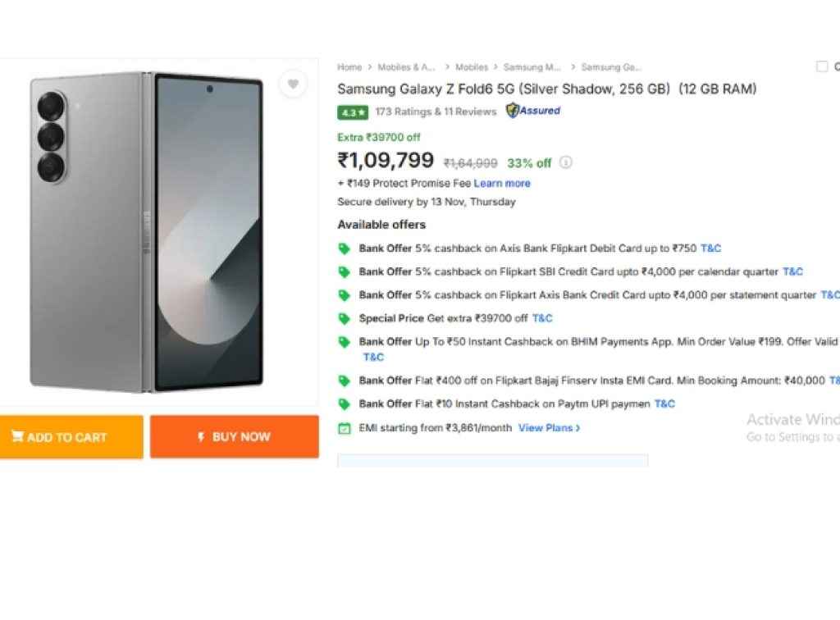Click the offer tag icon for Paytm UPI cashback
The height and width of the screenshot is (620, 840).
point(345,403)
